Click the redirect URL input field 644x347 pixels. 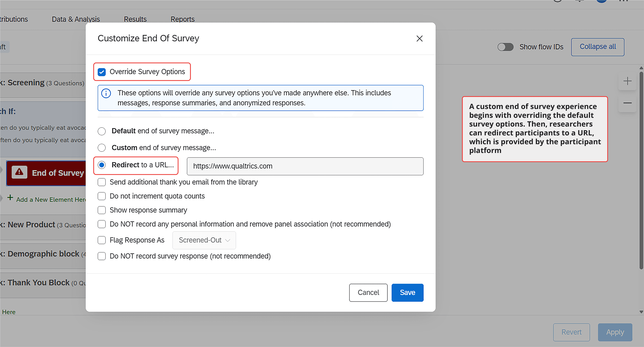point(305,166)
